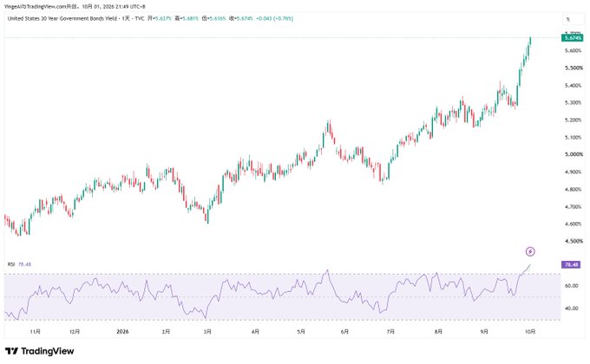This screenshot has width=590, height=364.
Task: Click the green 5.674% current price label
Action: point(572,38)
